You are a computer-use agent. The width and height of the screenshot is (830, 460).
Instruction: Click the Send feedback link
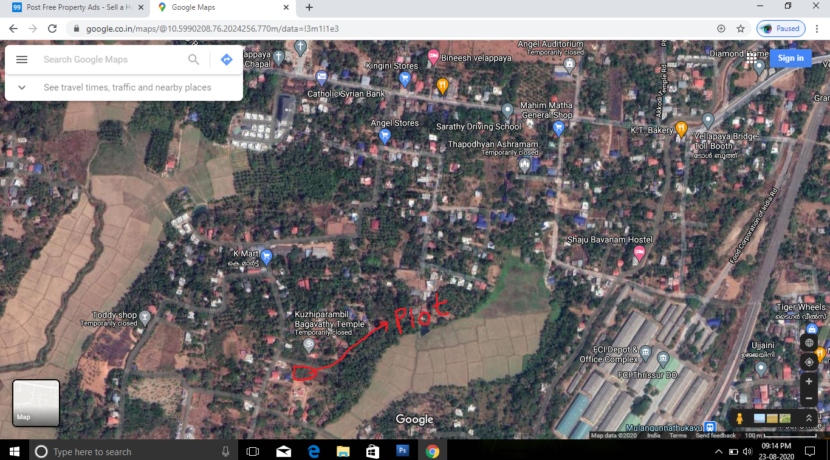[715, 435]
